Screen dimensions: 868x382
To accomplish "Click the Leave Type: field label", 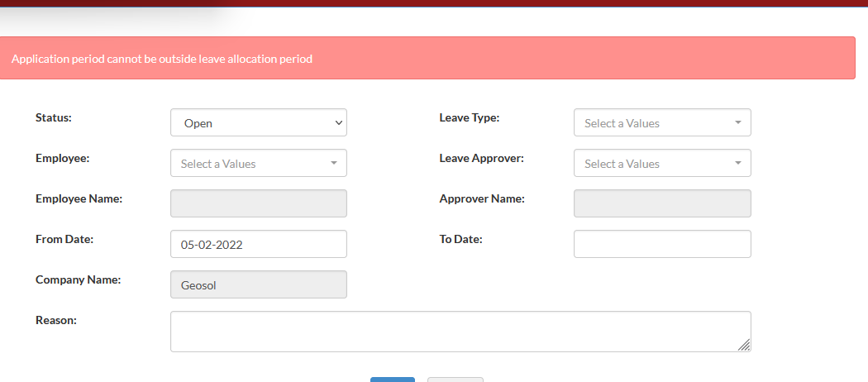I will [x=470, y=117].
